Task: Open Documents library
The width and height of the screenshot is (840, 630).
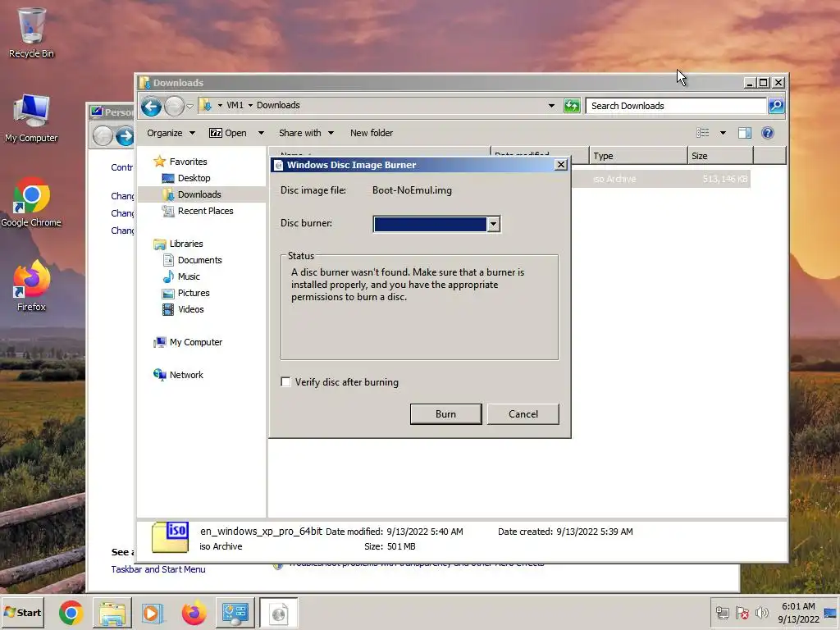Action: point(199,260)
